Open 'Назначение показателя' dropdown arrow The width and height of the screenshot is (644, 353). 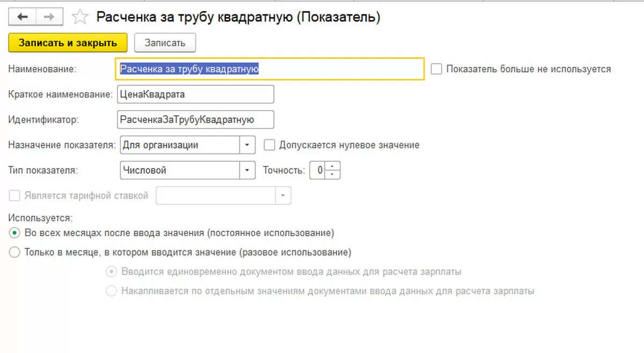tap(247, 145)
